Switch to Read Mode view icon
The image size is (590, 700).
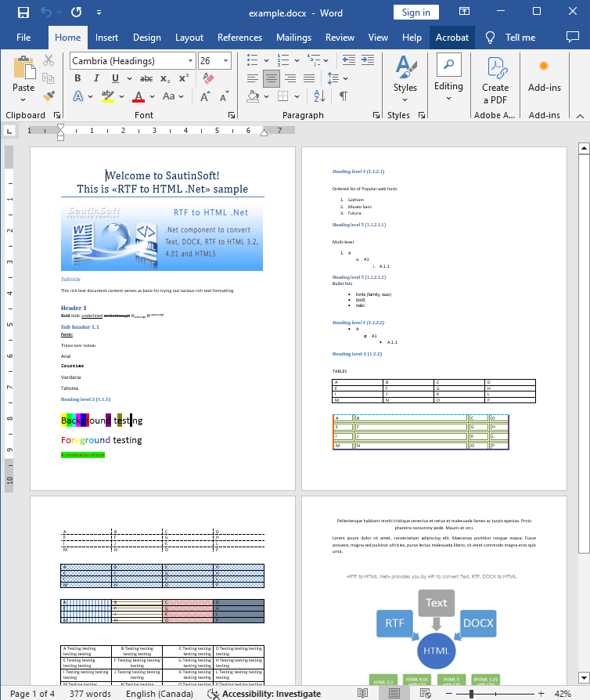pyautogui.click(x=363, y=694)
